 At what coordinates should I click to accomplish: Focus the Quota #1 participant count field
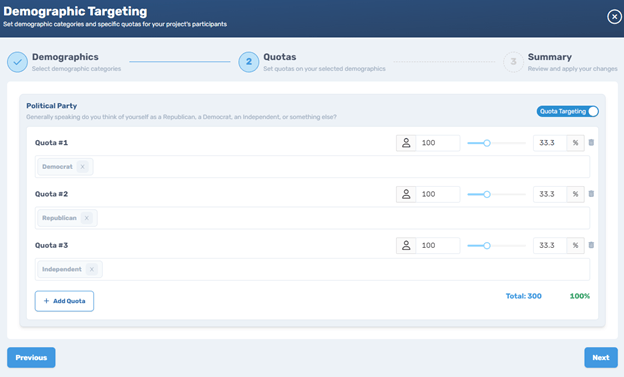click(x=438, y=143)
